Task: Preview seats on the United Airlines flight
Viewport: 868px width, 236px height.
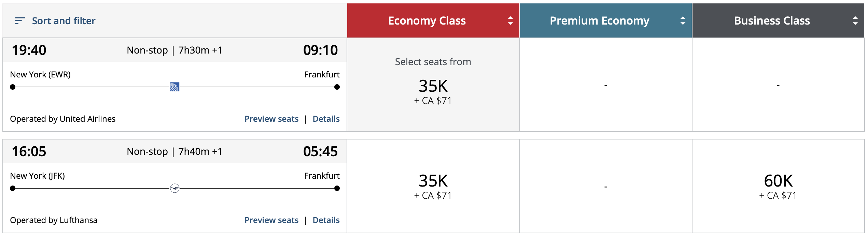Action: (271, 119)
